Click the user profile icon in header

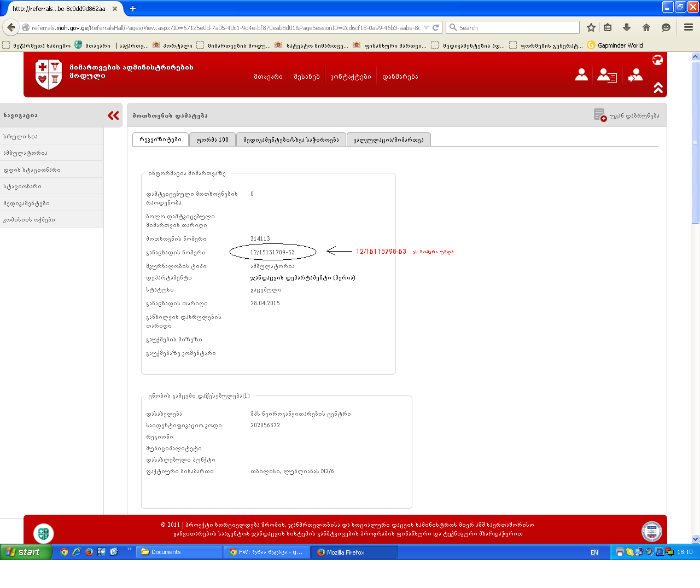coord(581,75)
